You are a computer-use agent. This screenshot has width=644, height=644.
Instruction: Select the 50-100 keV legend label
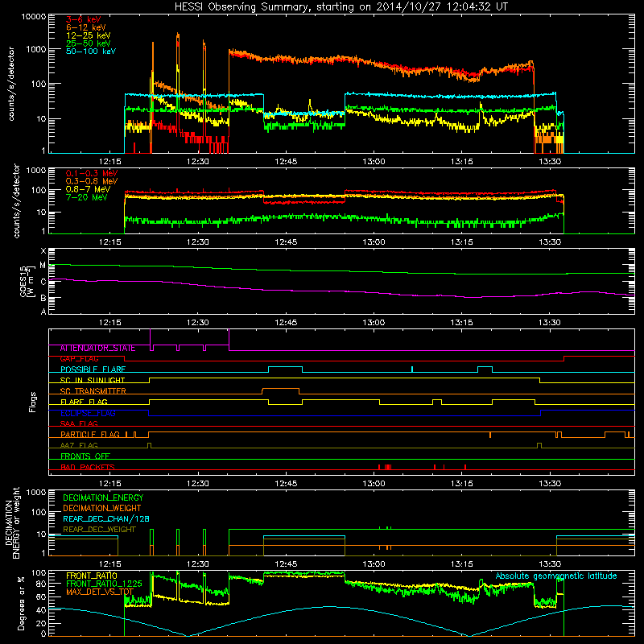click(x=90, y=52)
